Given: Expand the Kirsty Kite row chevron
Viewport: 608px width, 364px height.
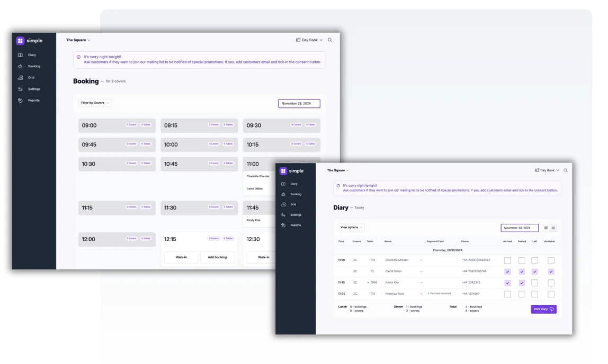Looking at the screenshot, I should click(x=422, y=283).
